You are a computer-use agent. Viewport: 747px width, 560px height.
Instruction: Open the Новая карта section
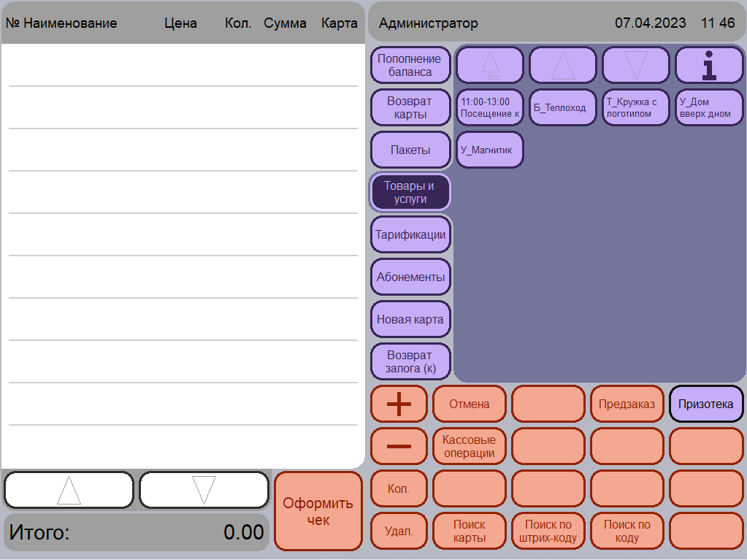(x=410, y=320)
